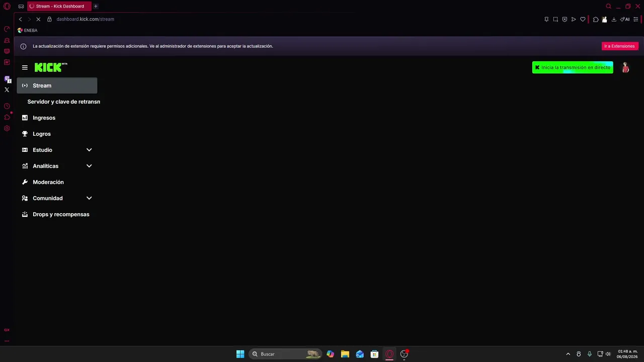
Task: Open Servidor y clave de retransmisión
Action: pos(63,102)
